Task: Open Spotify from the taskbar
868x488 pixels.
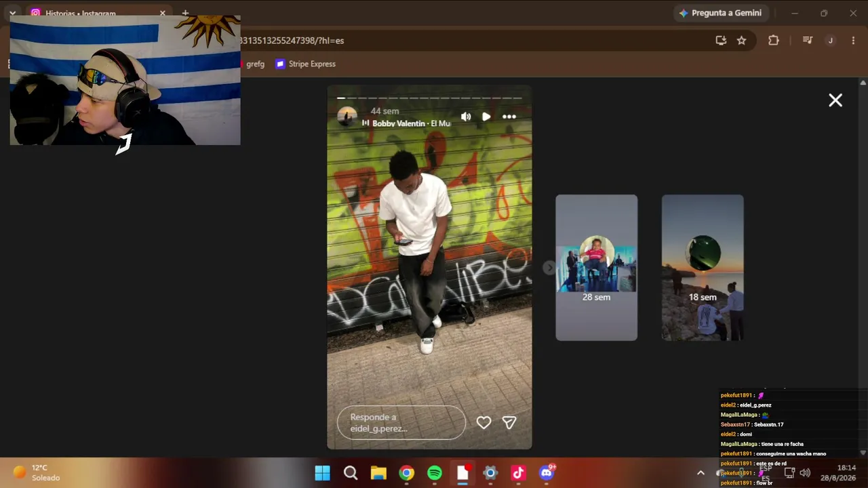Action: click(435, 473)
